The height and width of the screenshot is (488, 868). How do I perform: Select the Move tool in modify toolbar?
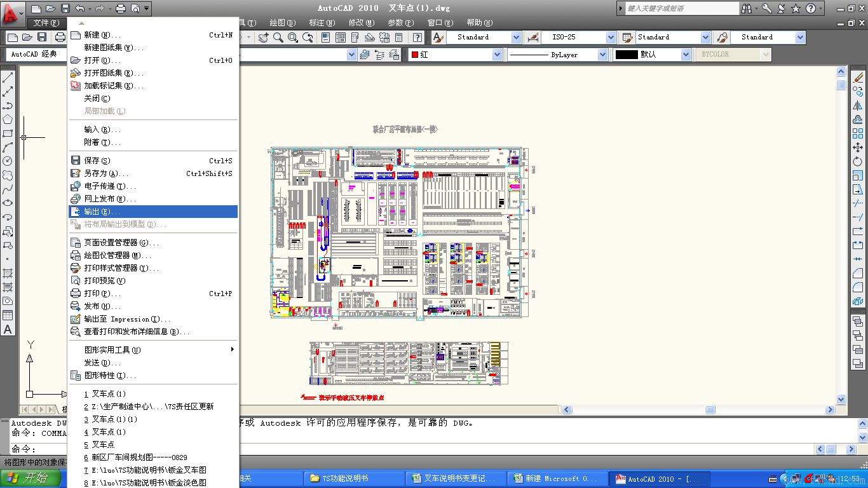click(x=858, y=147)
